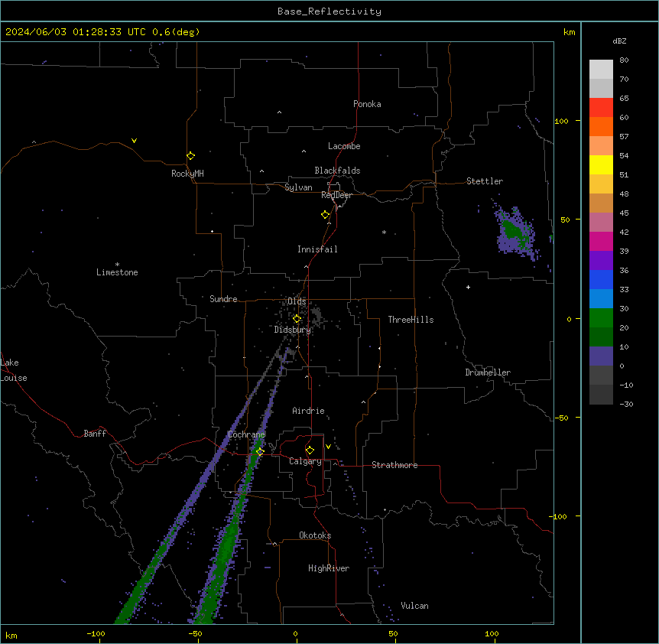Click the Cochrane town label

246,434
